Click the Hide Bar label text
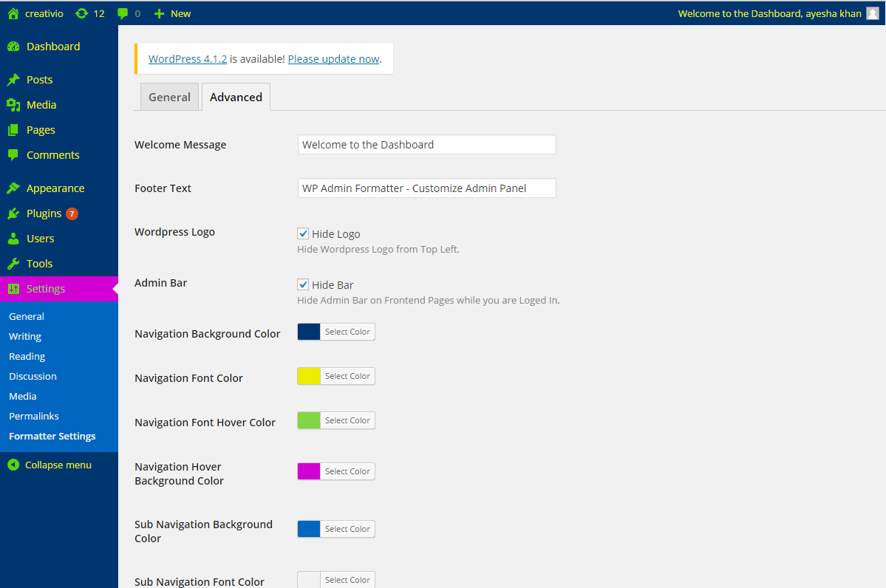 [x=333, y=284]
